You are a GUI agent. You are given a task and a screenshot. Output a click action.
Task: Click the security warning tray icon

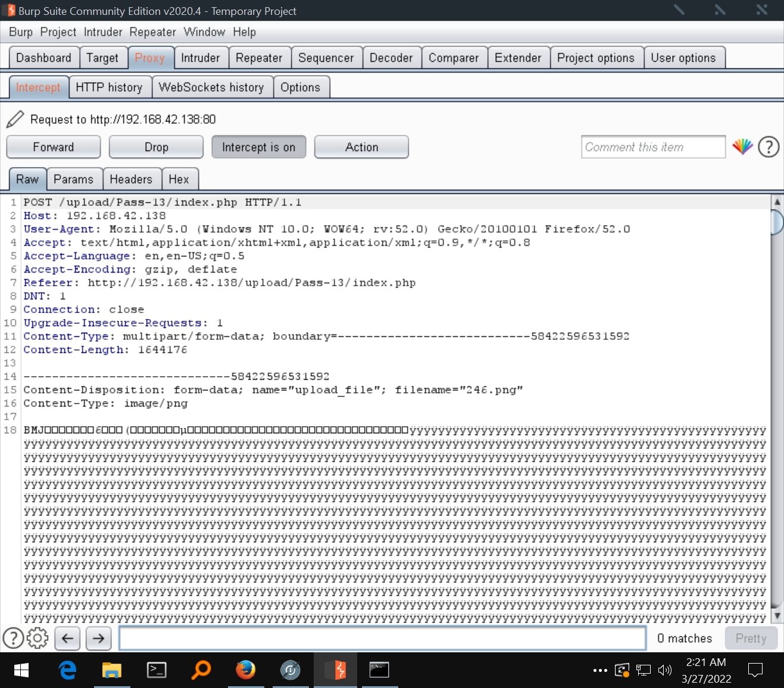(x=622, y=670)
